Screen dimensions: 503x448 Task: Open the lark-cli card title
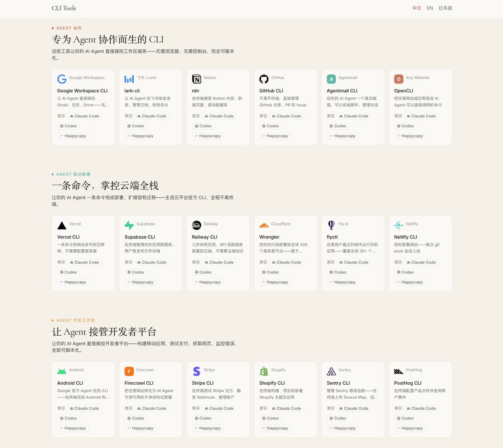click(x=132, y=91)
